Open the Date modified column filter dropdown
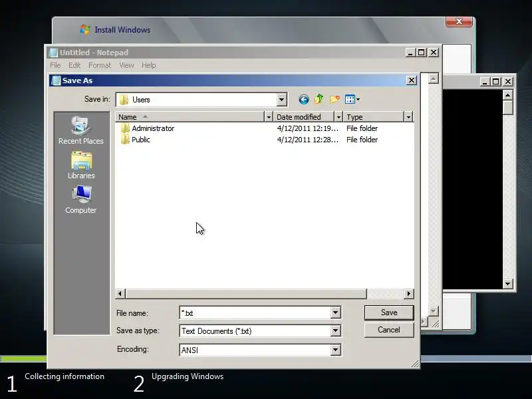This screenshot has width=532, height=399. (x=338, y=117)
